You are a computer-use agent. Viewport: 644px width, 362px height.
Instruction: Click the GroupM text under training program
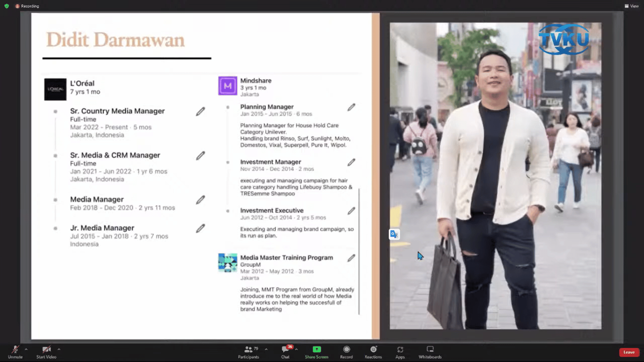[x=251, y=265]
